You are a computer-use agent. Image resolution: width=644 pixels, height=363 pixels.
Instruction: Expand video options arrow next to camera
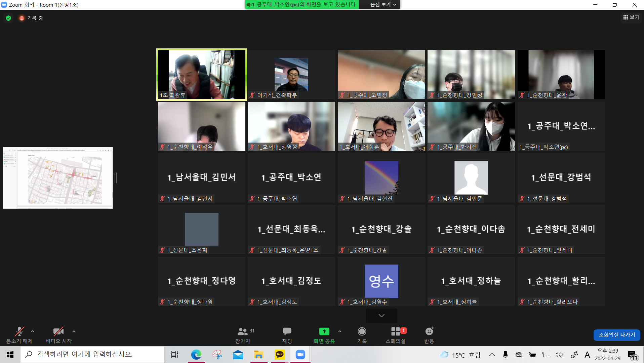point(74,331)
